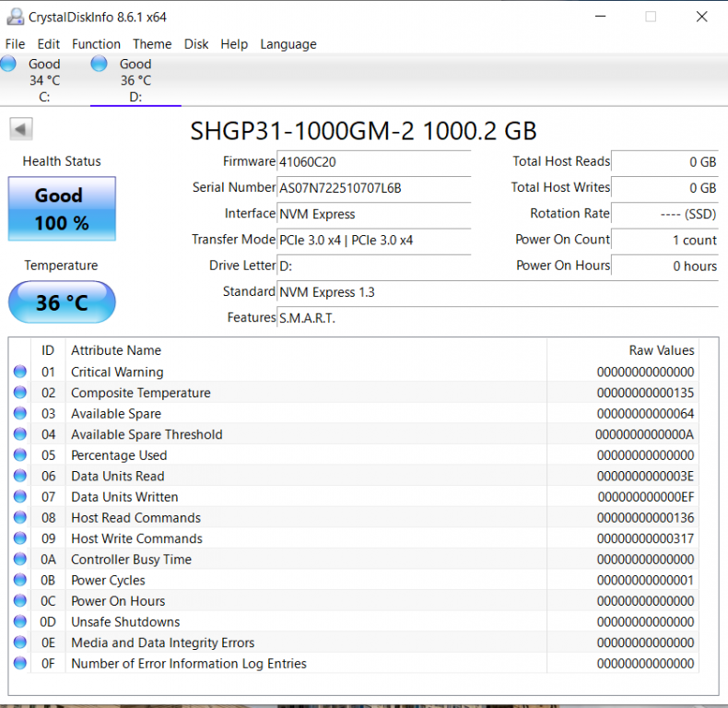Image resolution: width=728 pixels, height=708 pixels.
Task: Click the CrystalDiskInfo app icon in title bar
Action: [14, 17]
